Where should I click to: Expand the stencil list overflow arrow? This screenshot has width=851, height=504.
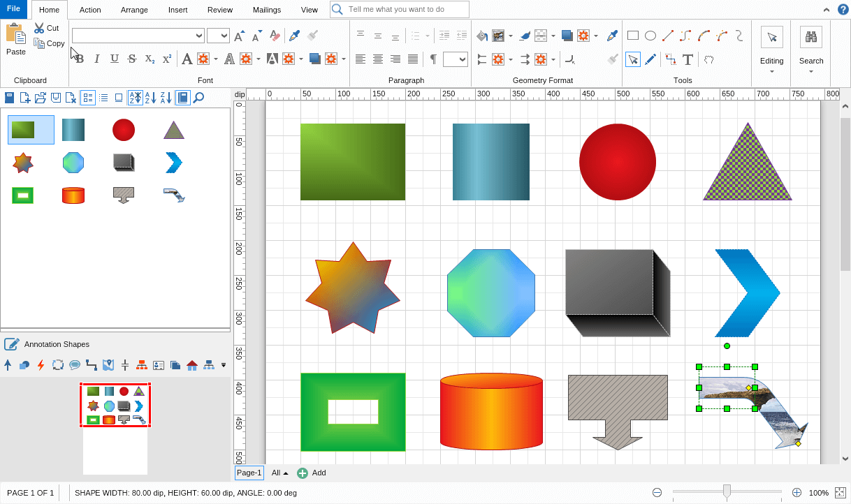click(224, 364)
